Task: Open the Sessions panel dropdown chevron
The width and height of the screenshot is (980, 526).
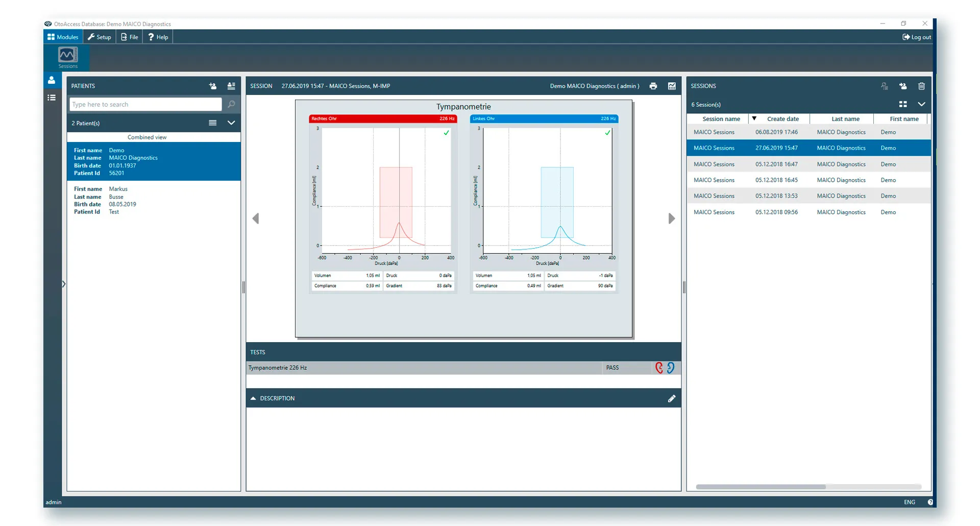Action: [x=922, y=104]
